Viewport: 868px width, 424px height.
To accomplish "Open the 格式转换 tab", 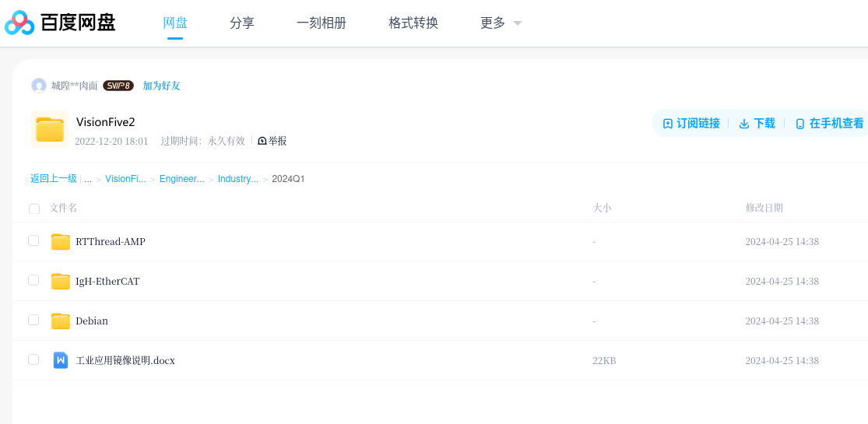I will (413, 23).
